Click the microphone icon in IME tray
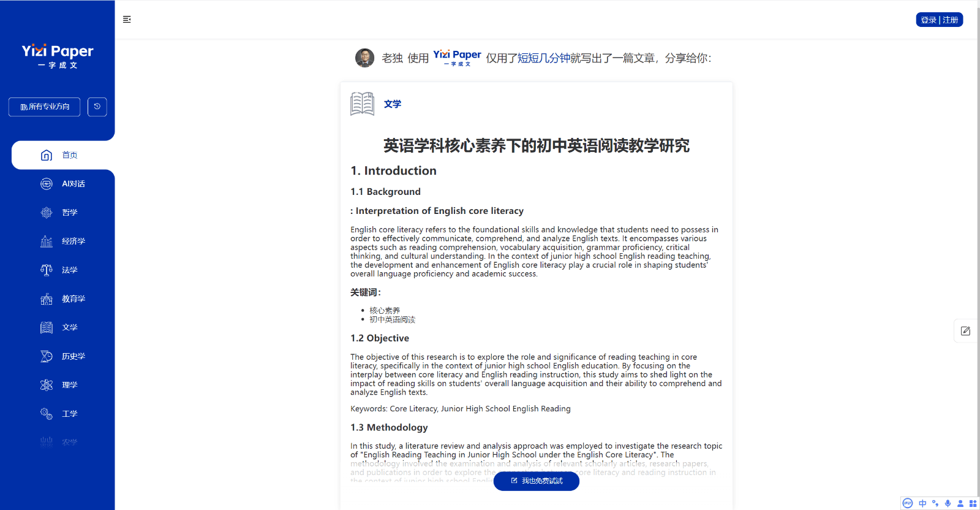Image resolution: width=980 pixels, height=510 pixels. point(948,503)
